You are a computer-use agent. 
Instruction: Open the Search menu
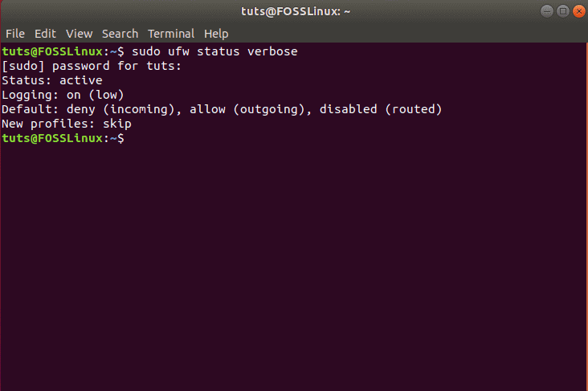point(120,34)
